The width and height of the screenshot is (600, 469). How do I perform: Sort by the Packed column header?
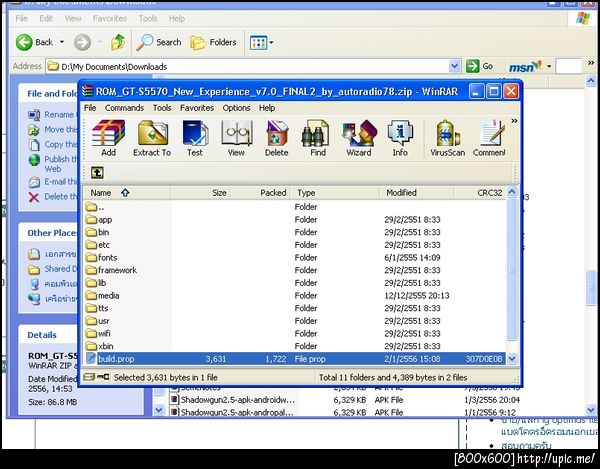point(261,193)
